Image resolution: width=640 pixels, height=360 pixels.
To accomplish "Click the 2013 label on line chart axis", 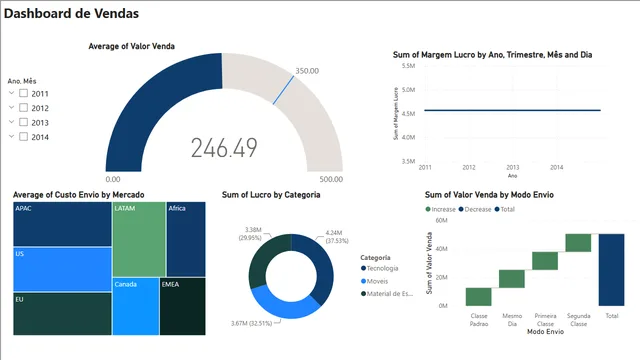I will (x=513, y=167).
